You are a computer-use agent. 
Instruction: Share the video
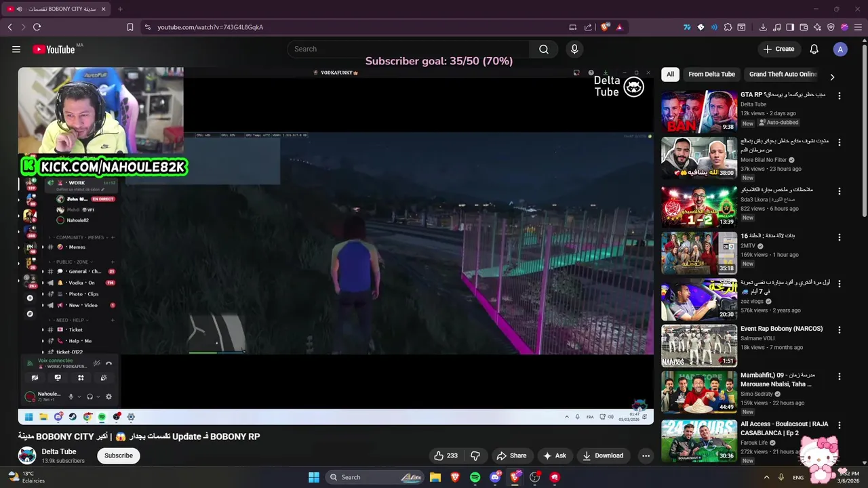click(511, 455)
